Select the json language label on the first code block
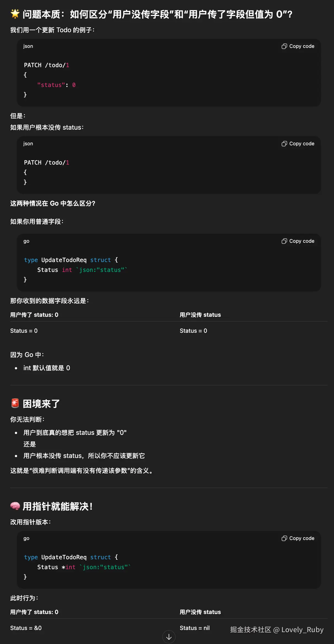334x644 pixels. click(x=28, y=46)
